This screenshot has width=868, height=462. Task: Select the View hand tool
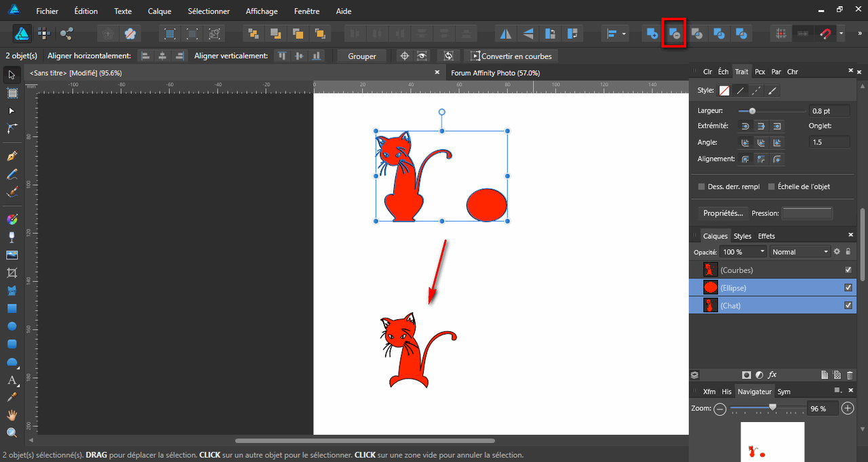click(x=12, y=415)
